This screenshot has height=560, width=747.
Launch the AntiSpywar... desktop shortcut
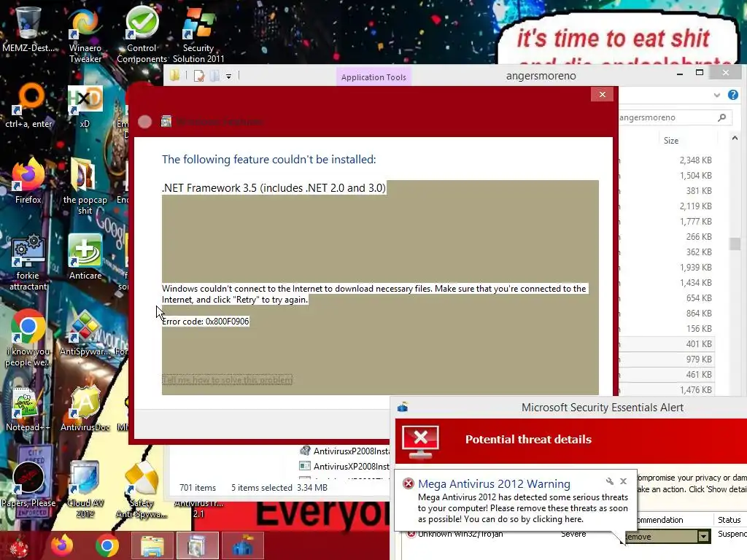pos(85,333)
